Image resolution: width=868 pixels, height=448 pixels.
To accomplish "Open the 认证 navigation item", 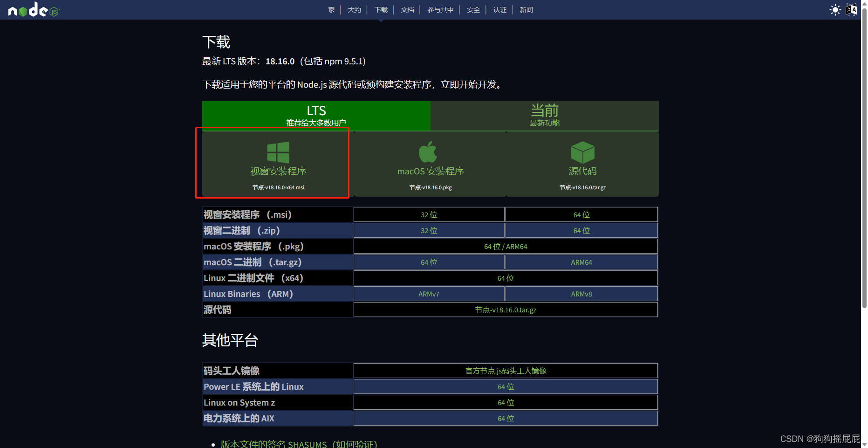I will pyautogui.click(x=500, y=10).
